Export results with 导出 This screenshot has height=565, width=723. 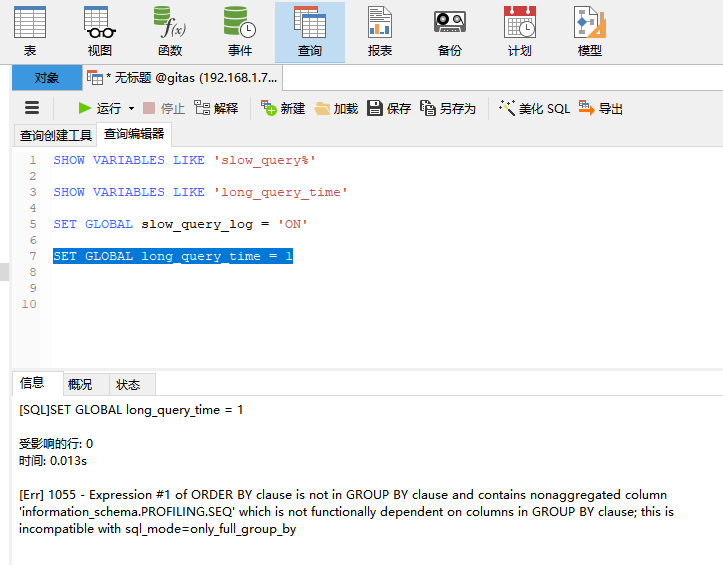(601, 108)
